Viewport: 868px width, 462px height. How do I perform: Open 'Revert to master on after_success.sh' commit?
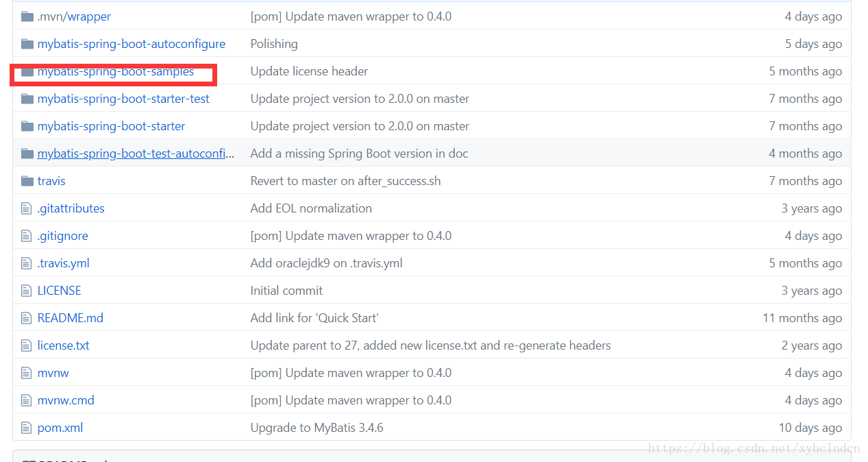(x=346, y=181)
